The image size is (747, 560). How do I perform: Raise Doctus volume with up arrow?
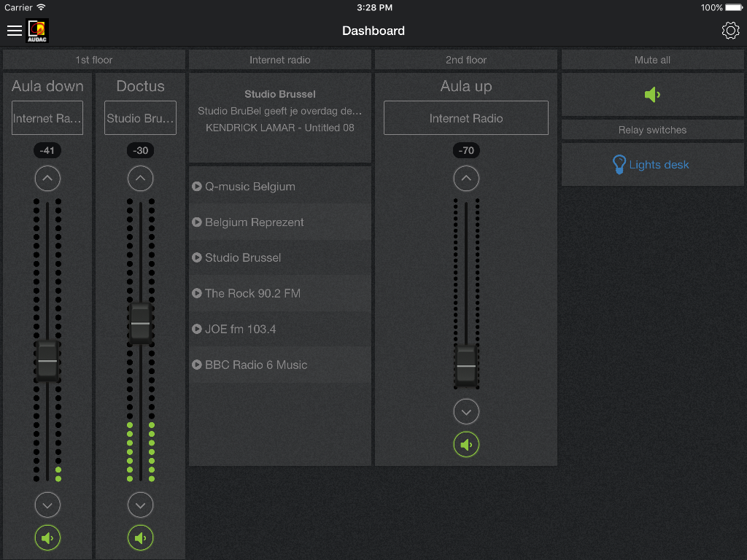[141, 179]
